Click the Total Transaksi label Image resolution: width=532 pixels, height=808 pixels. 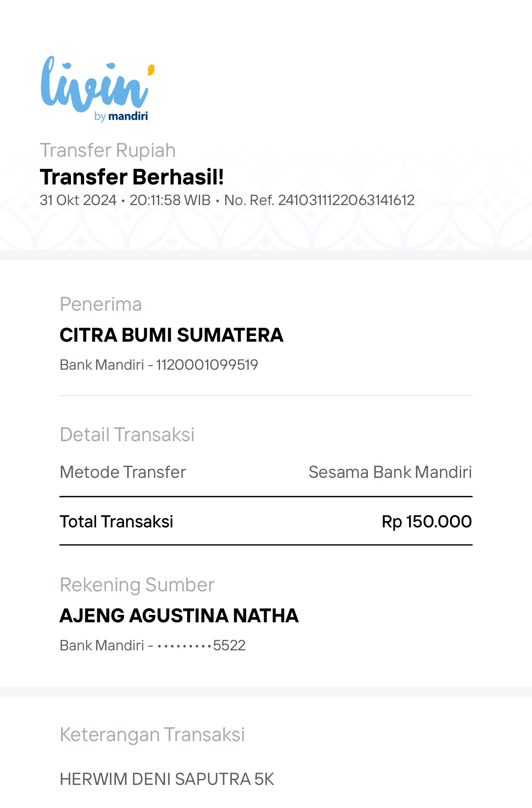click(116, 522)
